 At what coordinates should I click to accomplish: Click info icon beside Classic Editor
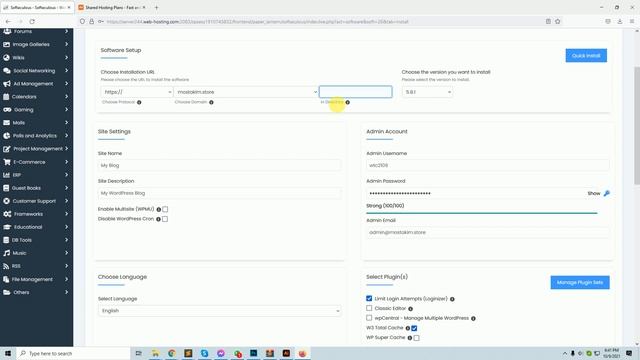click(411, 309)
